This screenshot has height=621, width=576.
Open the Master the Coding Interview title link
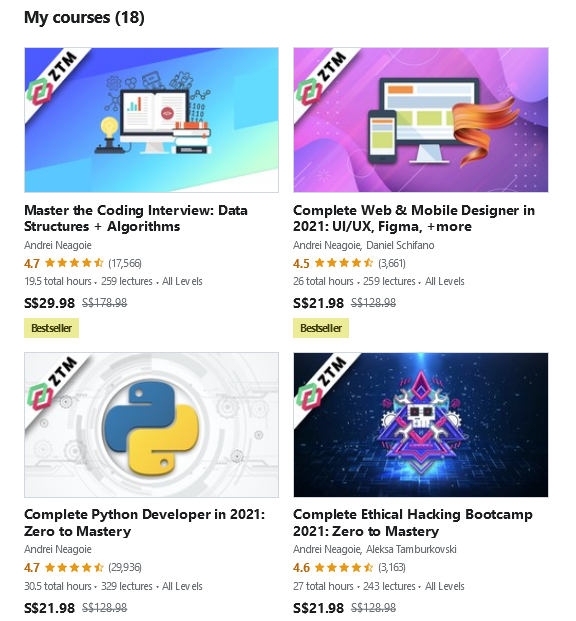136,218
